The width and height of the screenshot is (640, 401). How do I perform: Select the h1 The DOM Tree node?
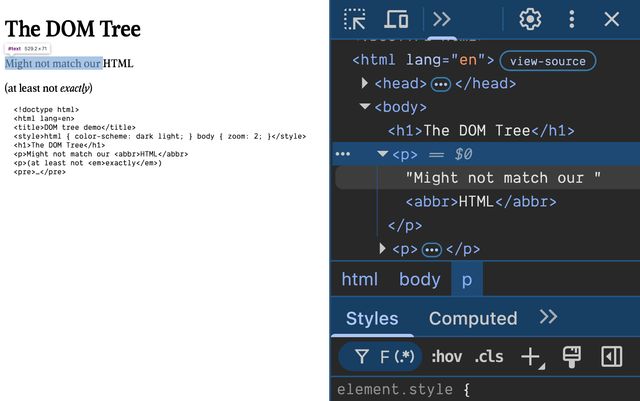[481, 131]
